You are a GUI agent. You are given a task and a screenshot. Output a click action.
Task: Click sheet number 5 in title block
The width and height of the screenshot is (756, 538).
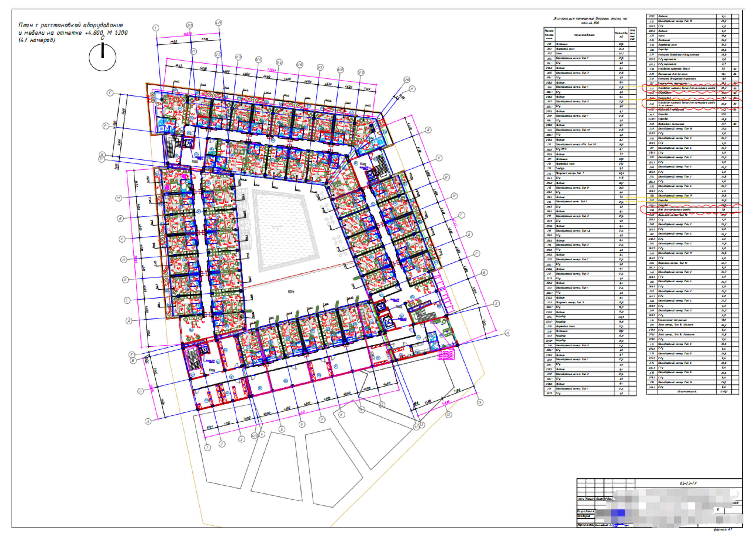718,510
